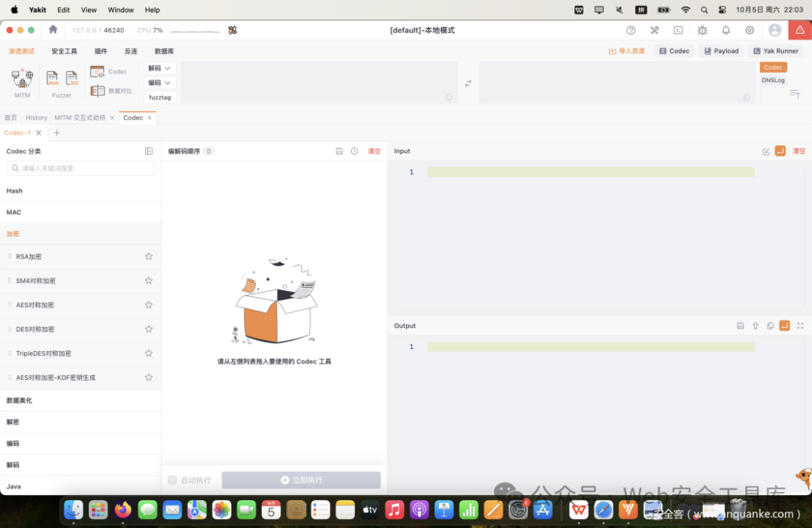Open the Codec tool in ribbon
812x528 pixels.
(x=108, y=71)
